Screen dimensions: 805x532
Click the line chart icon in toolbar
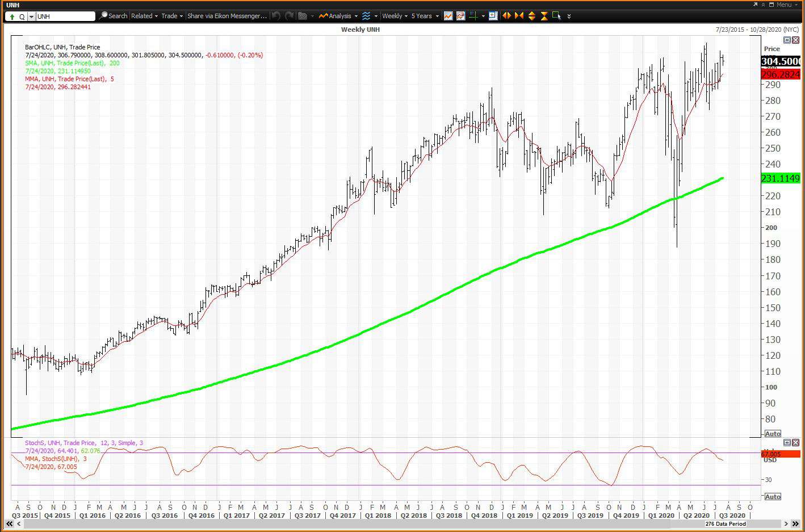448,16
